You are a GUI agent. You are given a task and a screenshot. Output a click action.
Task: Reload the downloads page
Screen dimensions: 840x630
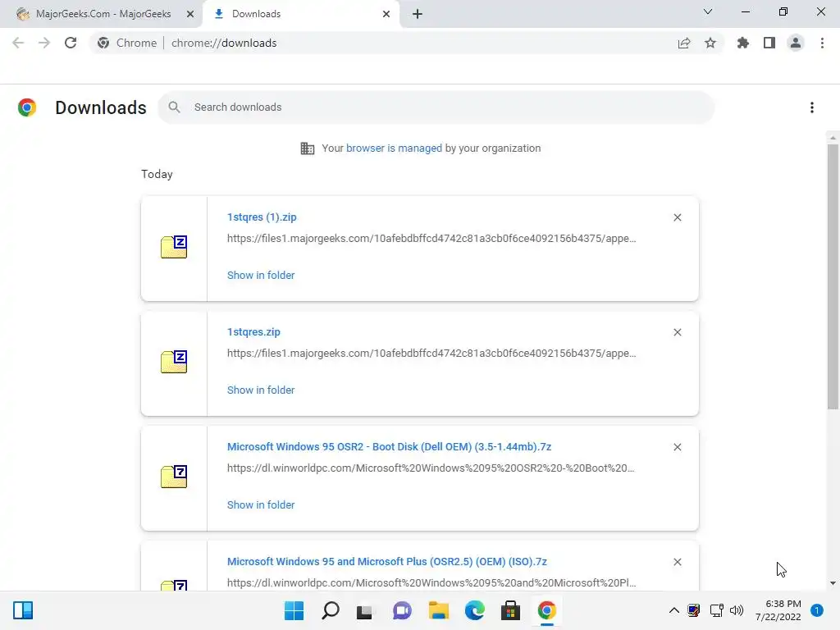(71, 43)
